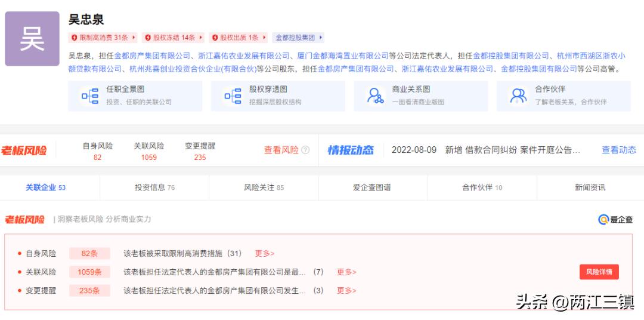Click the red 风险详情 button
The width and height of the screenshot is (644, 320).
pos(599,272)
